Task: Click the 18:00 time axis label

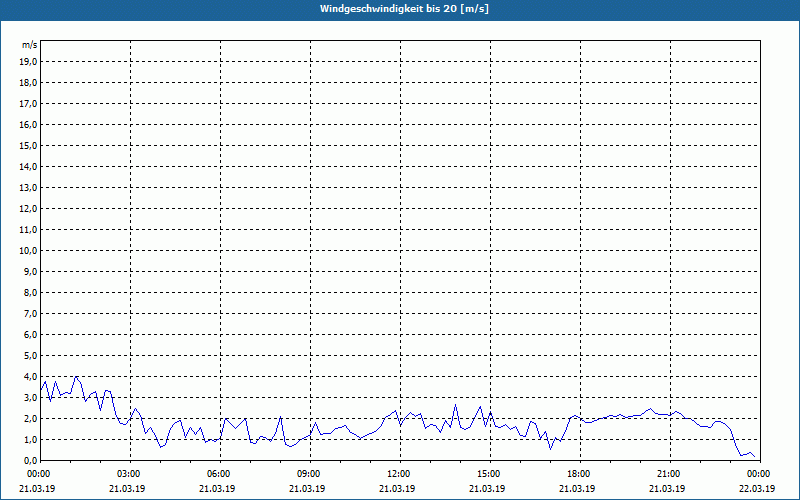Action: [581, 474]
